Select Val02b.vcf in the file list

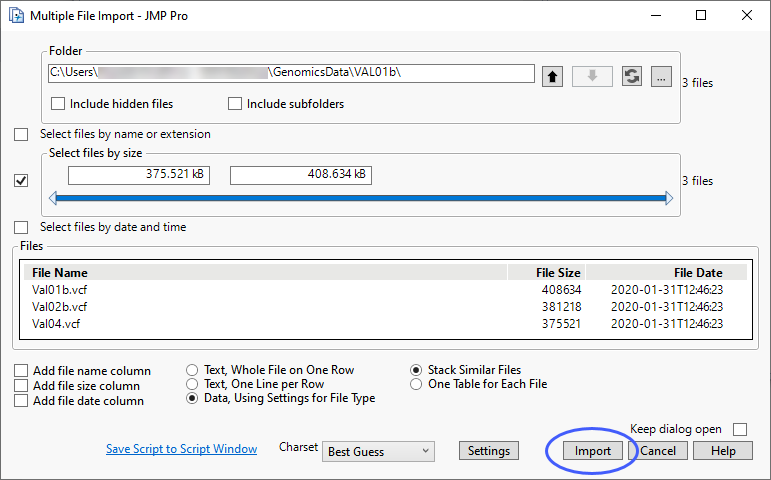pos(59,307)
